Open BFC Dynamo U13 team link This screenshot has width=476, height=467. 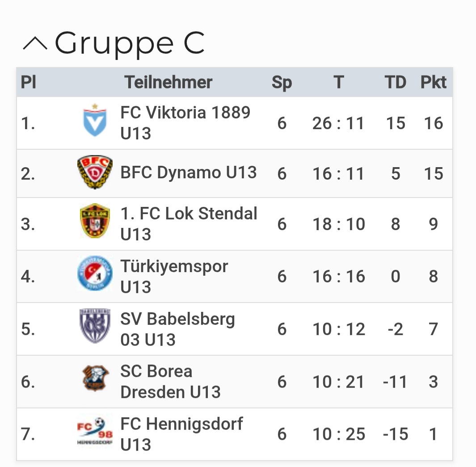click(x=189, y=172)
